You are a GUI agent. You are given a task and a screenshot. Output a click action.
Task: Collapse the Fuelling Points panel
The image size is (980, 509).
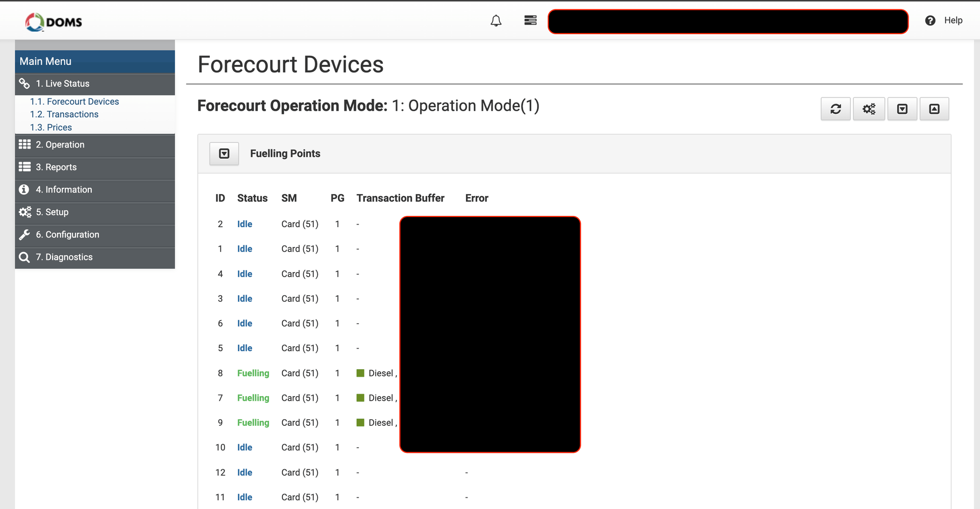(x=224, y=154)
